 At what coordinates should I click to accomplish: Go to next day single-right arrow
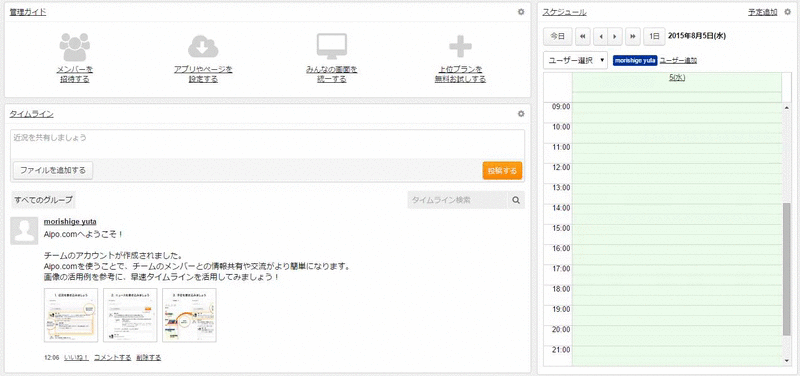(615, 36)
